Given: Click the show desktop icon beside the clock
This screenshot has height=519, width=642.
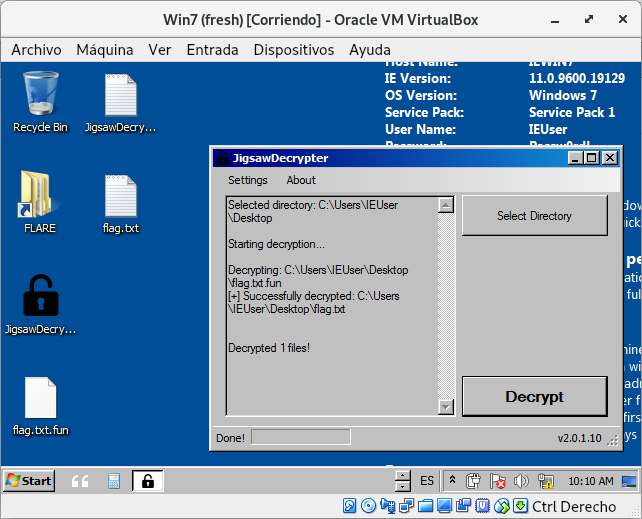Looking at the screenshot, I should click(629, 481).
